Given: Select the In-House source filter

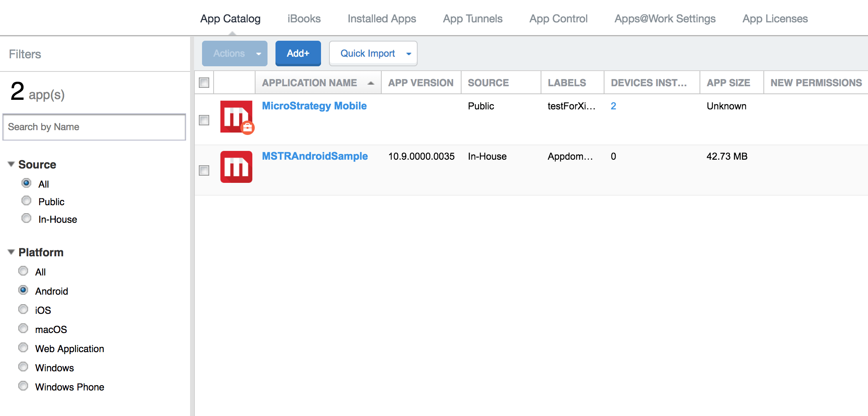Looking at the screenshot, I should [26, 218].
